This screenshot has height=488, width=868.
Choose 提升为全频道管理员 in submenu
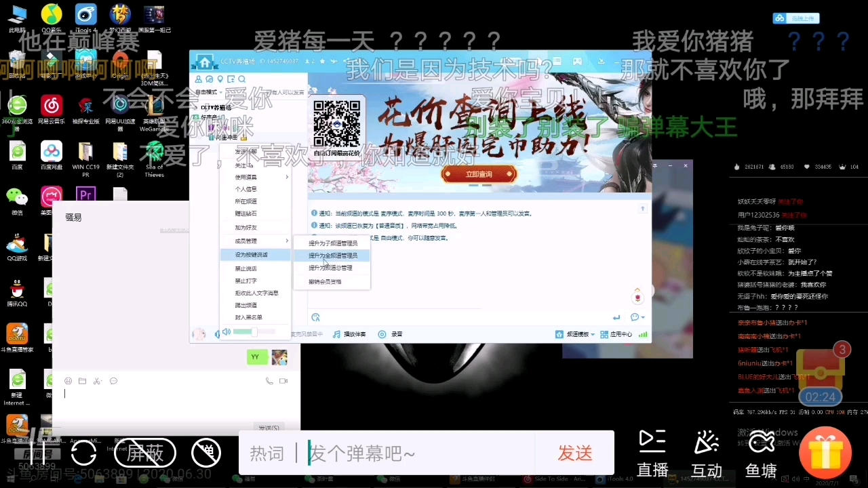pos(332,256)
